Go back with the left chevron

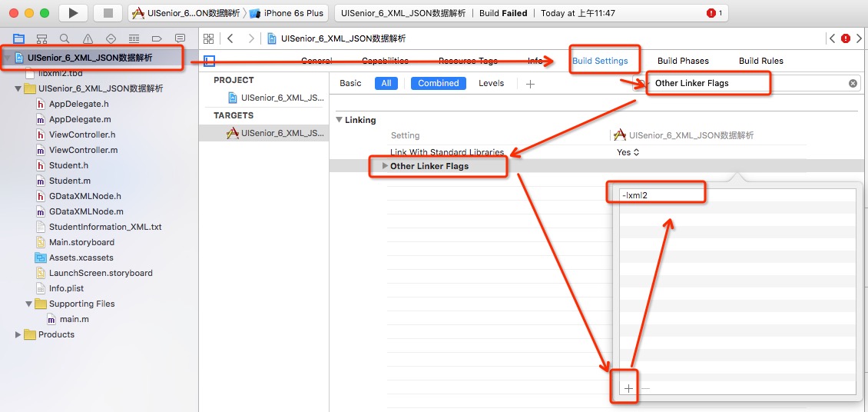pyautogui.click(x=230, y=38)
